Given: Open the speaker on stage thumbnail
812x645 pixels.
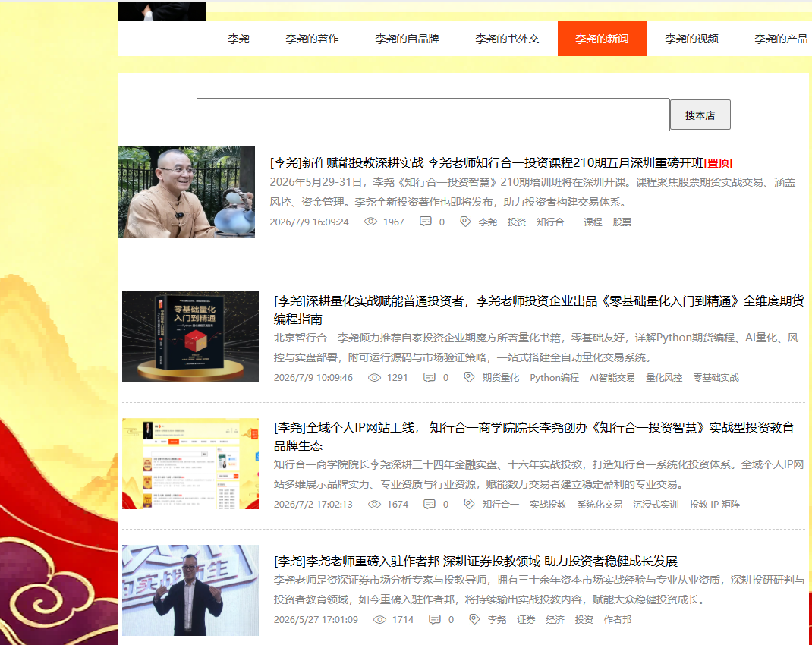Looking at the screenshot, I should tap(190, 590).
